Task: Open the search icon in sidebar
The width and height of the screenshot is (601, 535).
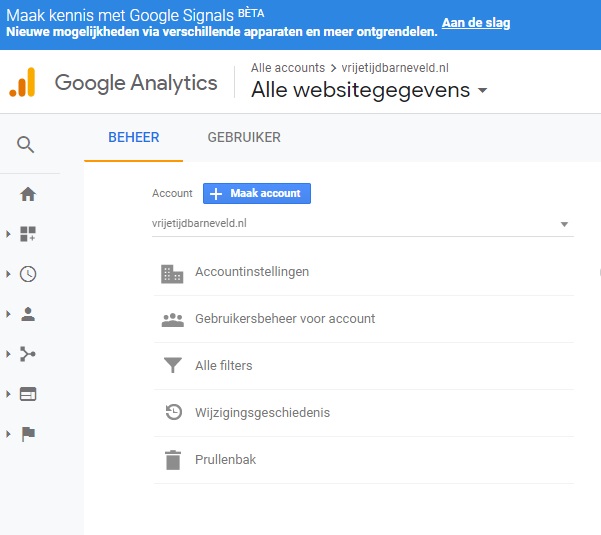Action: coord(25,144)
